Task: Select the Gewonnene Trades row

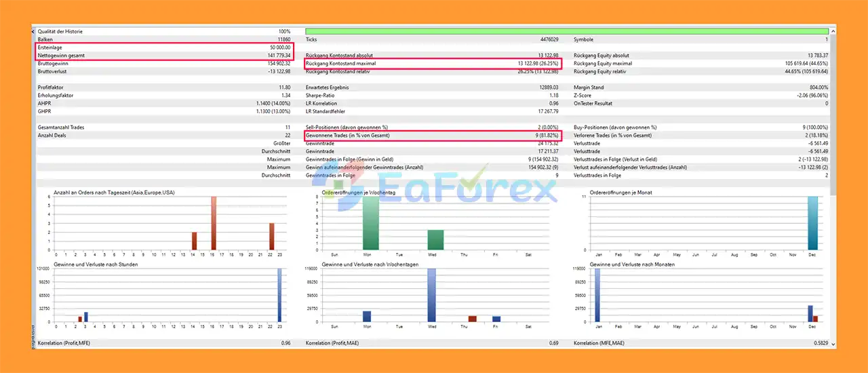Action: click(433, 136)
